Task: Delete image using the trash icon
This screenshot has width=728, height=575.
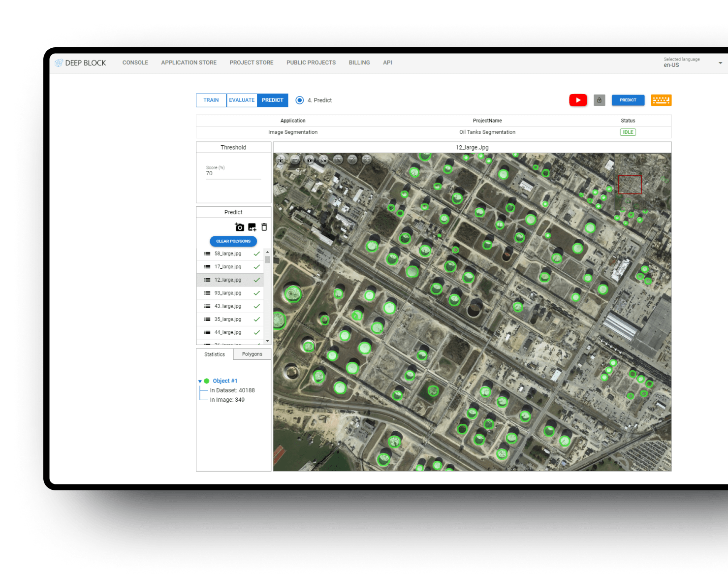Action: (x=264, y=227)
